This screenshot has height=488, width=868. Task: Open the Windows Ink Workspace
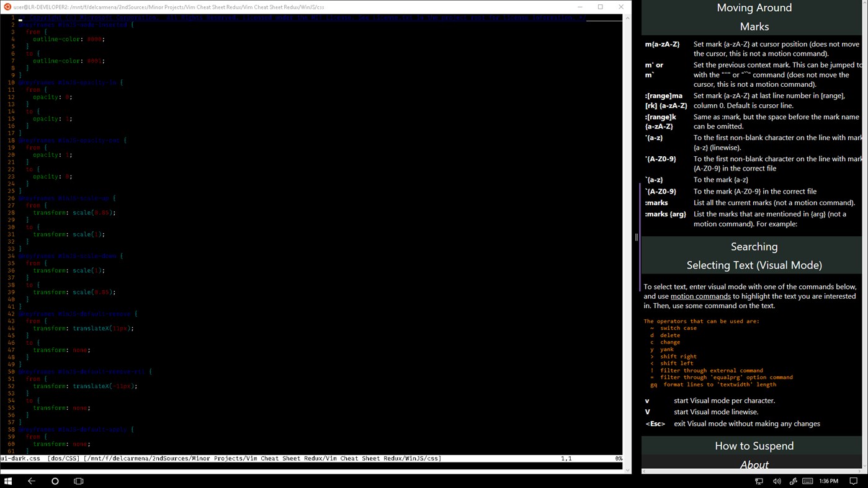(x=792, y=481)
